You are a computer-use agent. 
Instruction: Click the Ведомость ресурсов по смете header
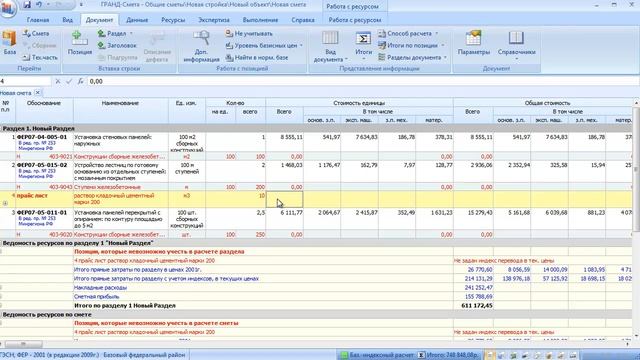click(47, 315)
